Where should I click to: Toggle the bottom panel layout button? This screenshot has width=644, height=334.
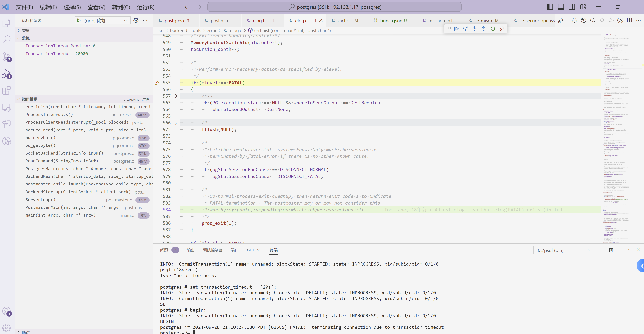tap(561, 7)
